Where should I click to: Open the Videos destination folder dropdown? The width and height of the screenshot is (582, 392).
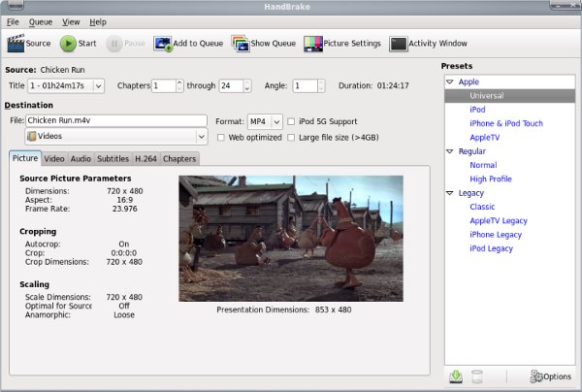(x=116, y=137)
